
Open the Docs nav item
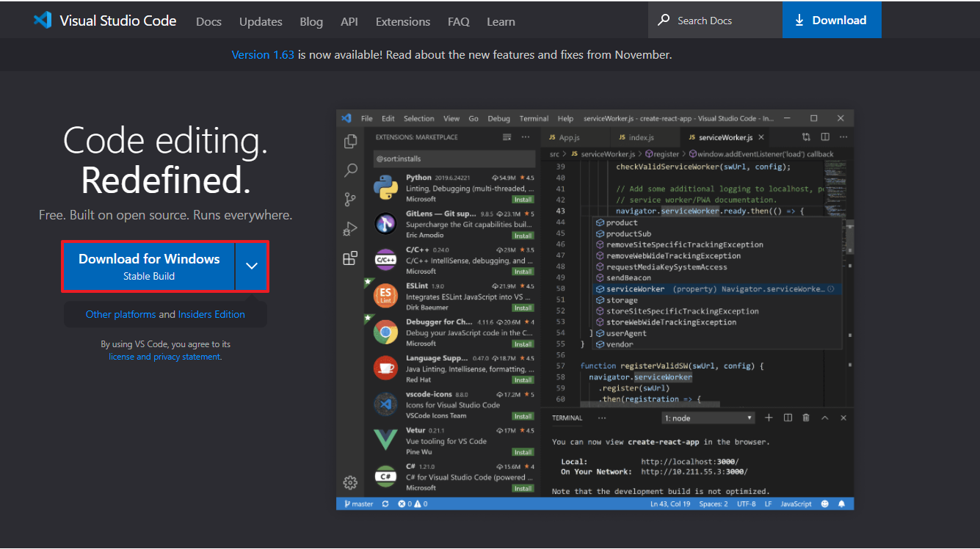(x=208, y=21)
